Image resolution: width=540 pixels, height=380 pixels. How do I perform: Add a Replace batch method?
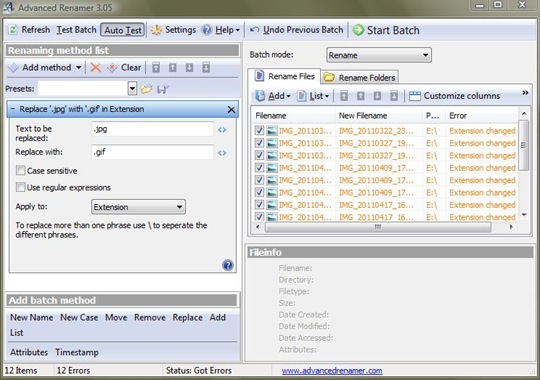coord(187,317)
